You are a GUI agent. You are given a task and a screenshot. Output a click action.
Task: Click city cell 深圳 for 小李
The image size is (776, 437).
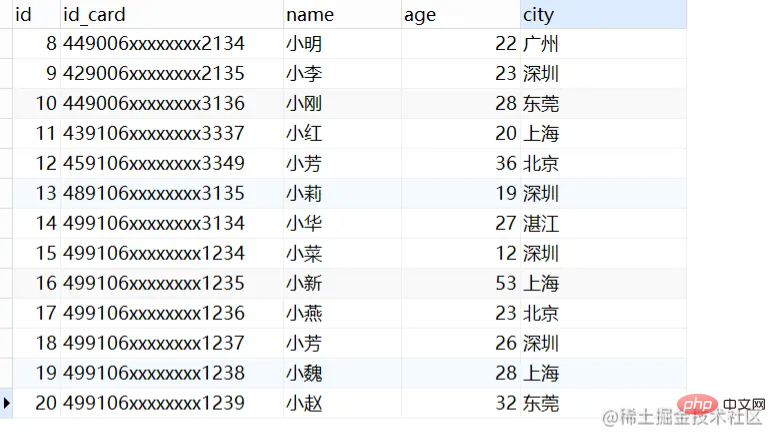click(603, 74)
